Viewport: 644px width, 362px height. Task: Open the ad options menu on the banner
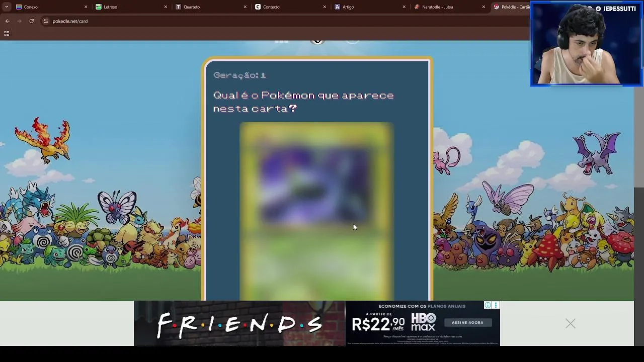coord(496,305)
